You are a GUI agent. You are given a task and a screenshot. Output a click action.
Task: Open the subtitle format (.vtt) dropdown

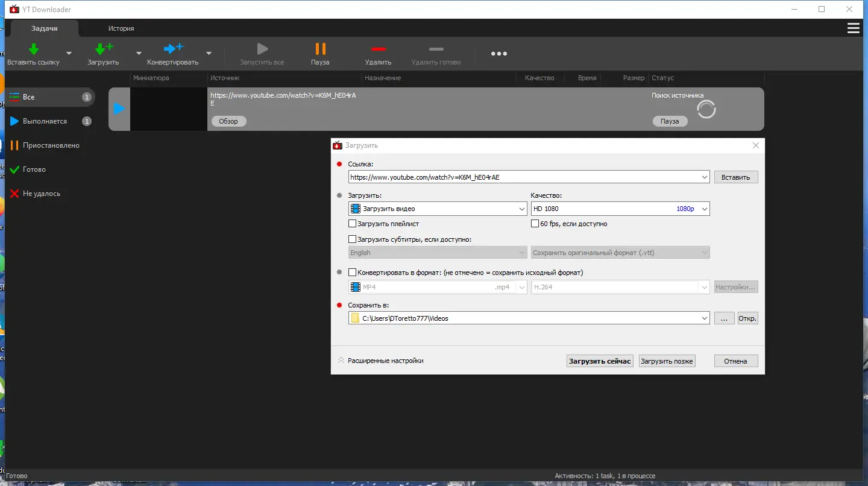tap(620, 253)
